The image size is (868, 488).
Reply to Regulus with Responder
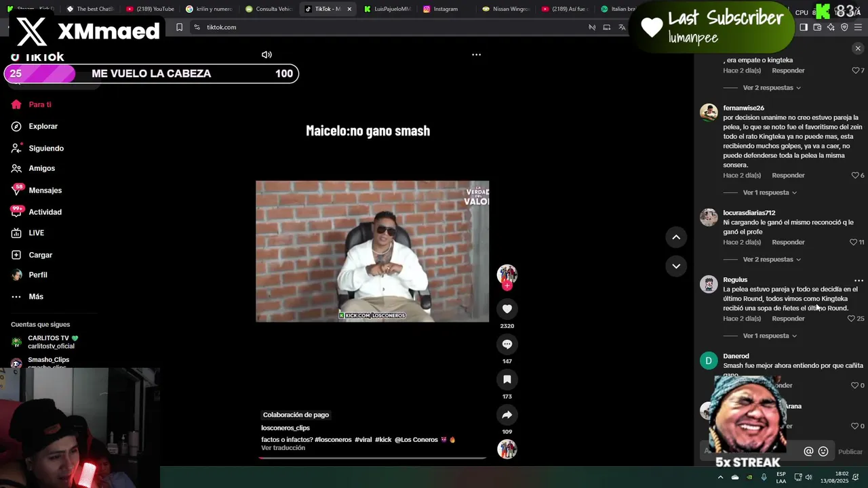click(788, 319)
